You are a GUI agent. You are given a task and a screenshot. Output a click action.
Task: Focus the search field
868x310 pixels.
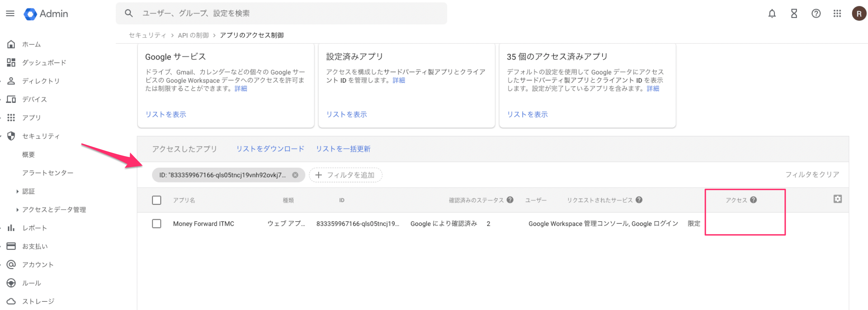(x=281, y=13)
